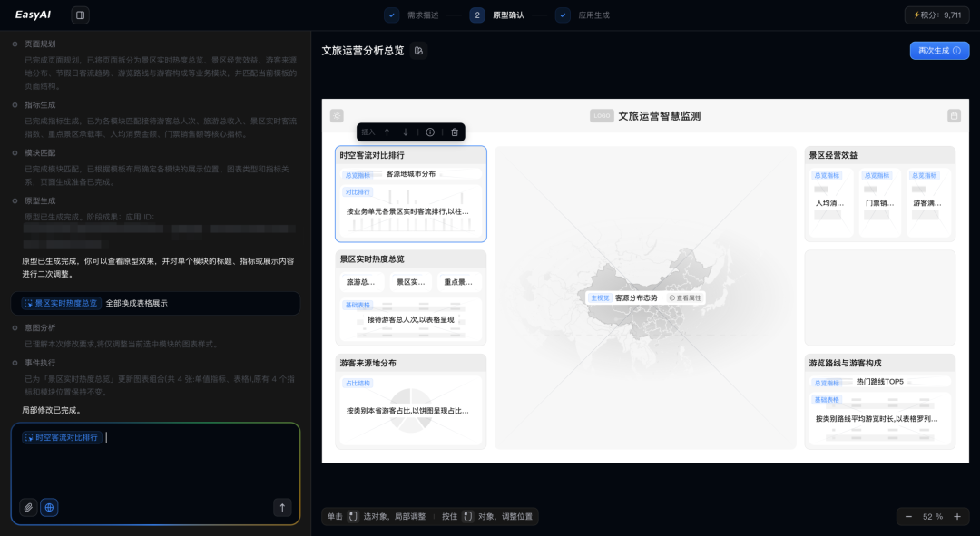The image size is (980, 536).
Task: Click the 指标生成 step heading
Action: click(x=40, y=105)
